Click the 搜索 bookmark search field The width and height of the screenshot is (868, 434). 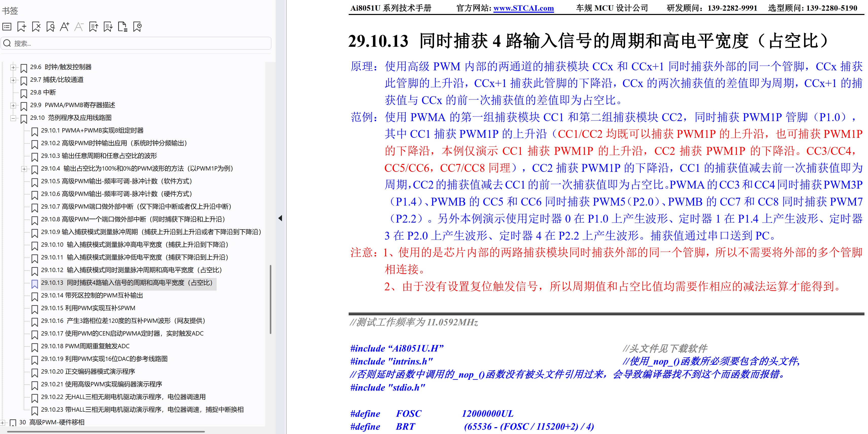point(136,43)
